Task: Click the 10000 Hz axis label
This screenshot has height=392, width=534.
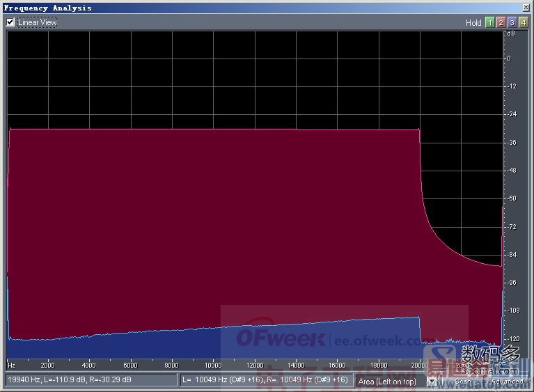Action: click(213, 366)
